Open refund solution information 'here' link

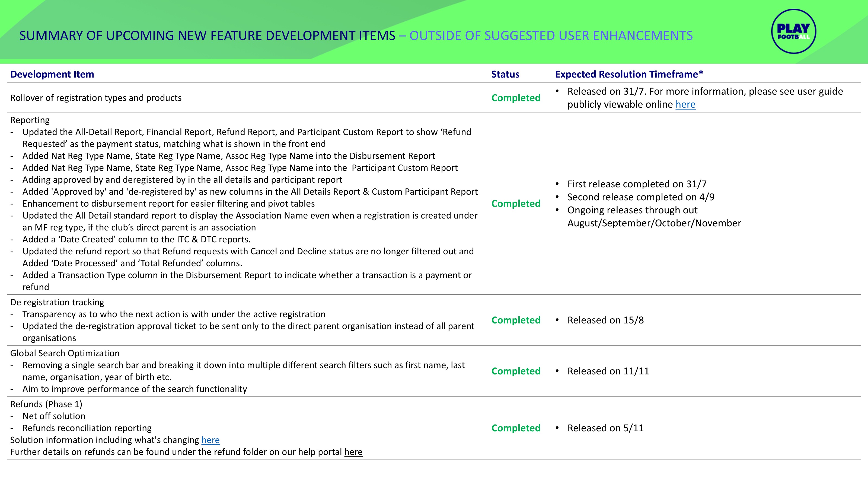210,440
